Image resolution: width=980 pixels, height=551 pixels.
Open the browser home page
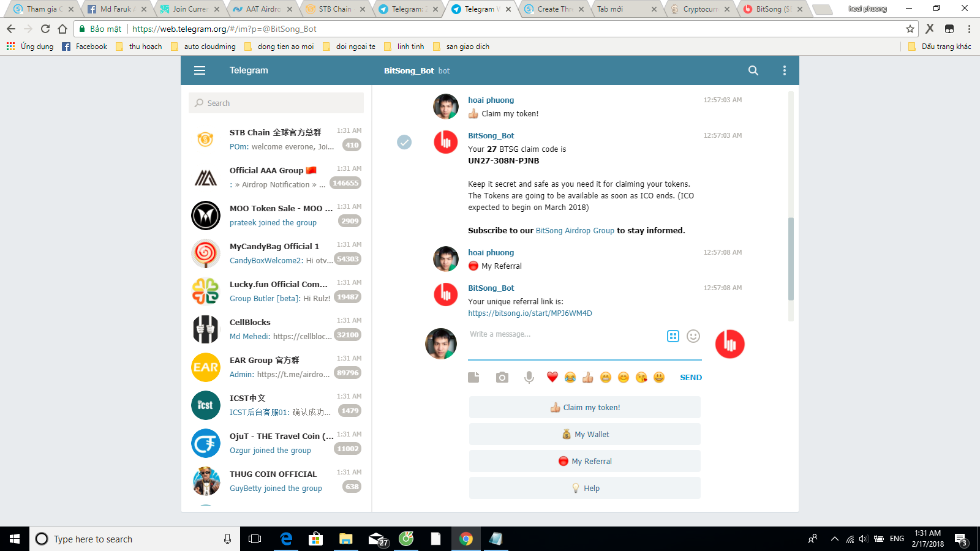(62, 29)
